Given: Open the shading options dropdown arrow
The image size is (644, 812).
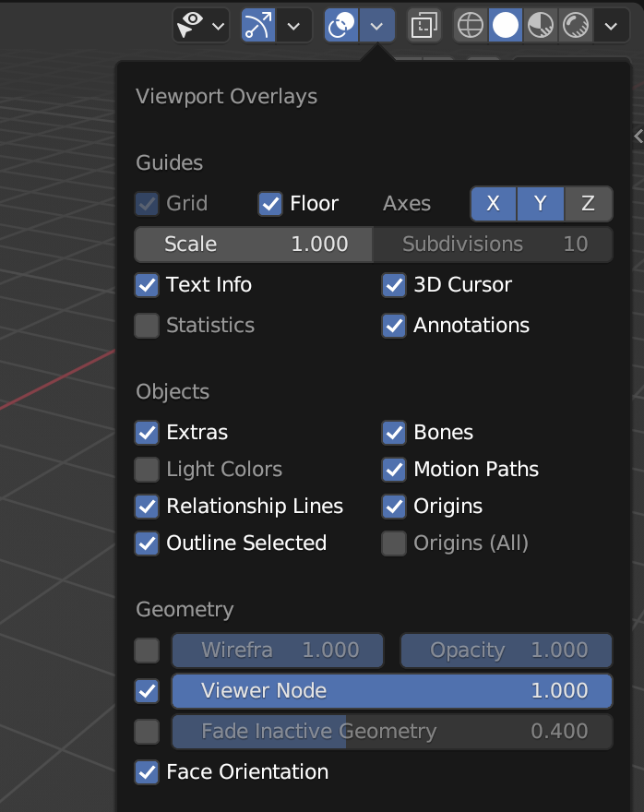Looking at the screenshot, I should click(612, 25).
